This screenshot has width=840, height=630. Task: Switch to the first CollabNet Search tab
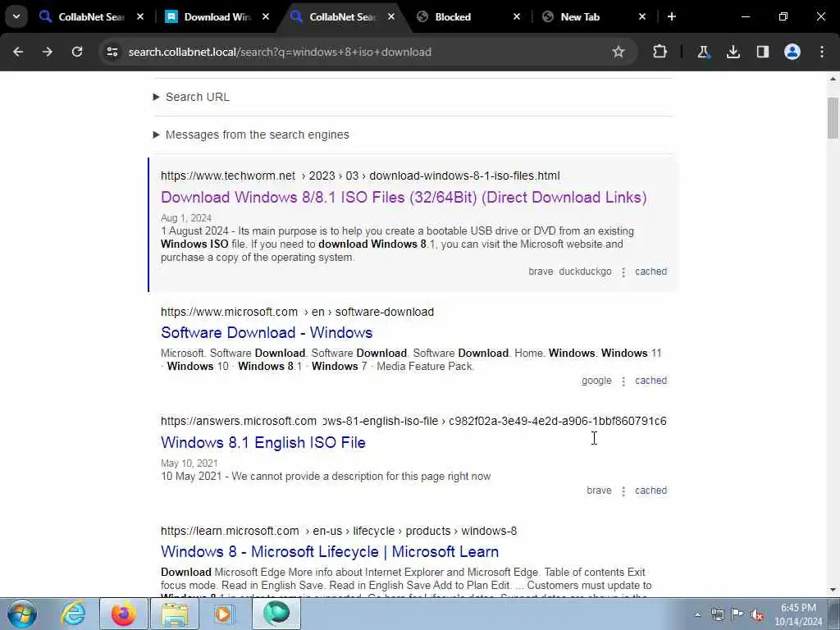pos(91,16)
